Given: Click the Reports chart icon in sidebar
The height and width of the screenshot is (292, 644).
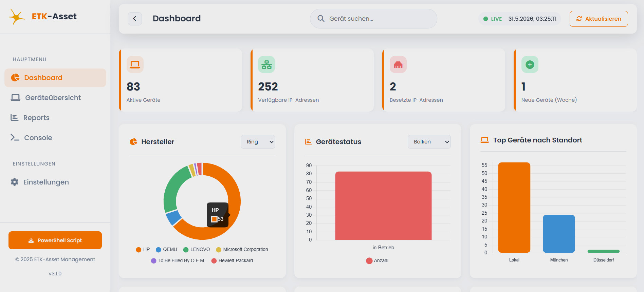Looking at the screenshot, I should point(15,118).
